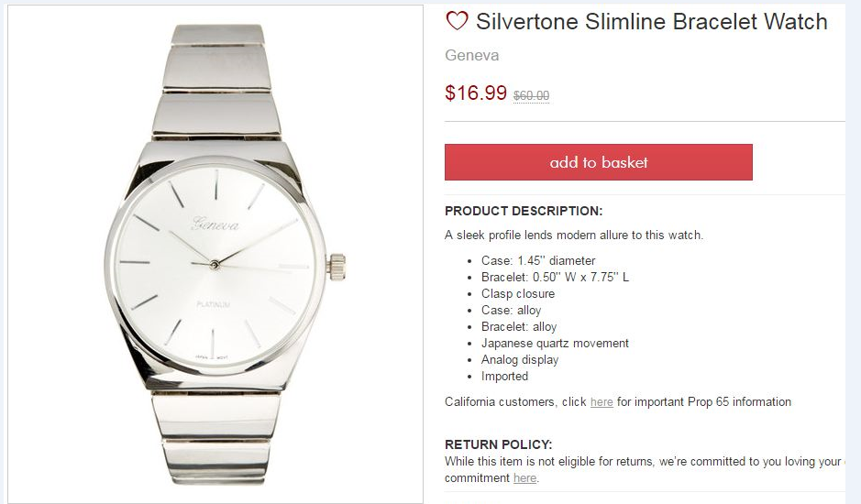Click the Silvertone Slimline Bracelet Watch title

651,21
